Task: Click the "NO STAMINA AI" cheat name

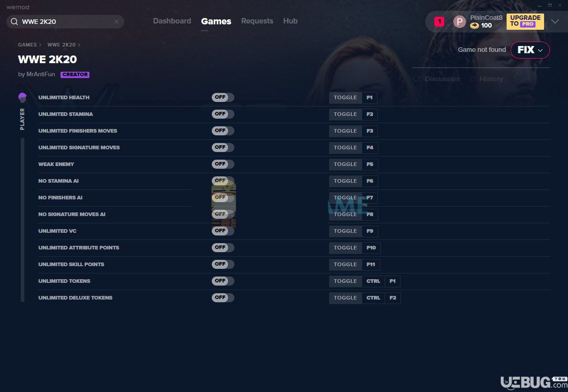Action: [x=58, y=181]
